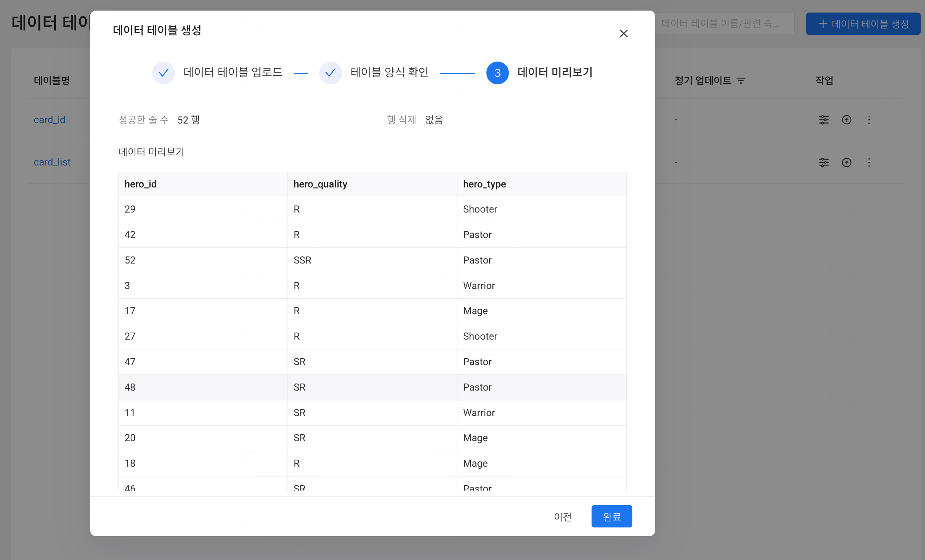Image resolution: width=925 pixels, height=560 pixels.
Task: Select the hero_id cell 17
Action: pyautogui.click(x=203, y=311)
